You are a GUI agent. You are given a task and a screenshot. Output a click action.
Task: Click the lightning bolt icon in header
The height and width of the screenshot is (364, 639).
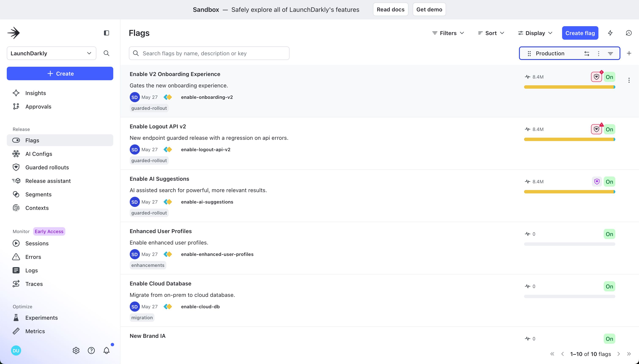(610, 33)
